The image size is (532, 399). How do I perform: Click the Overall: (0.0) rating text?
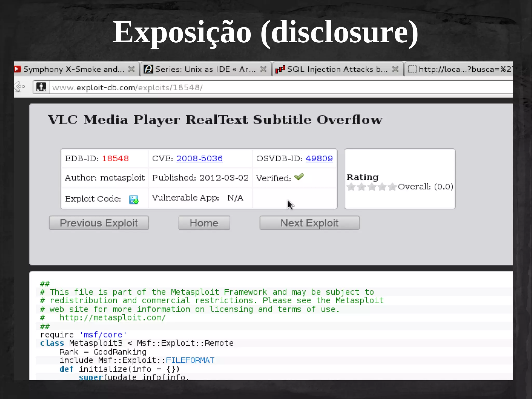click(x=425, y=187)
